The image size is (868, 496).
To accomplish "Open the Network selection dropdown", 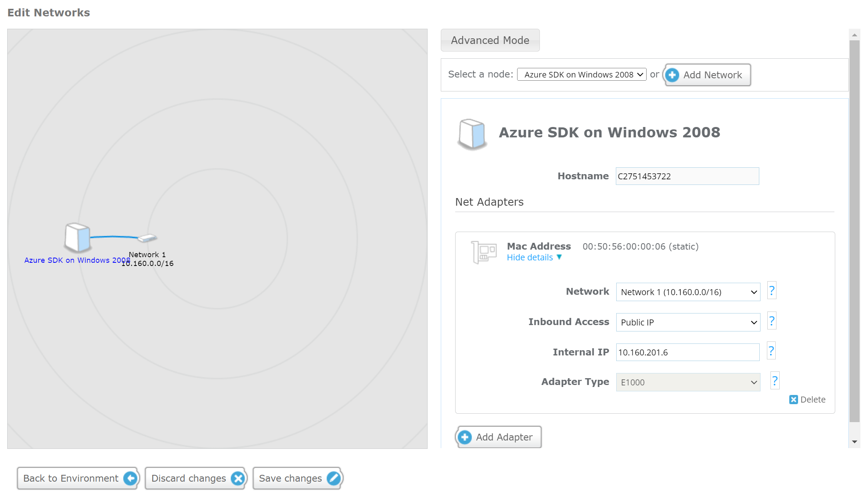I will [x=687, y=292].
